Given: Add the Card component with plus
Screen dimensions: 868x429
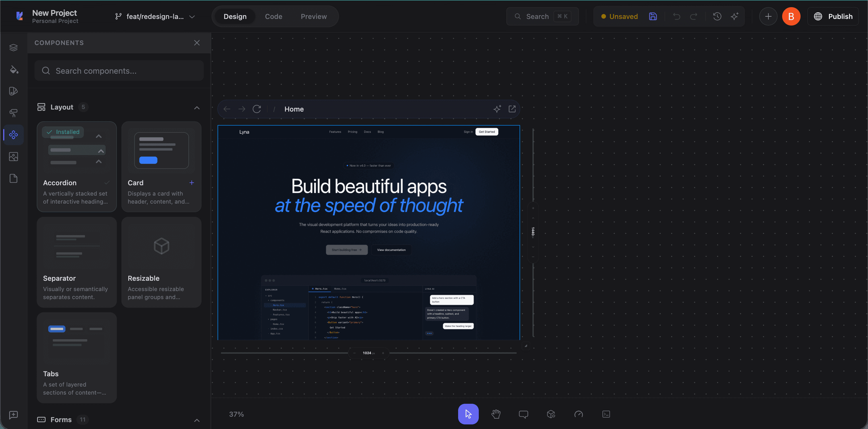Looking at the screenshot, I should [x=191, y=183].
